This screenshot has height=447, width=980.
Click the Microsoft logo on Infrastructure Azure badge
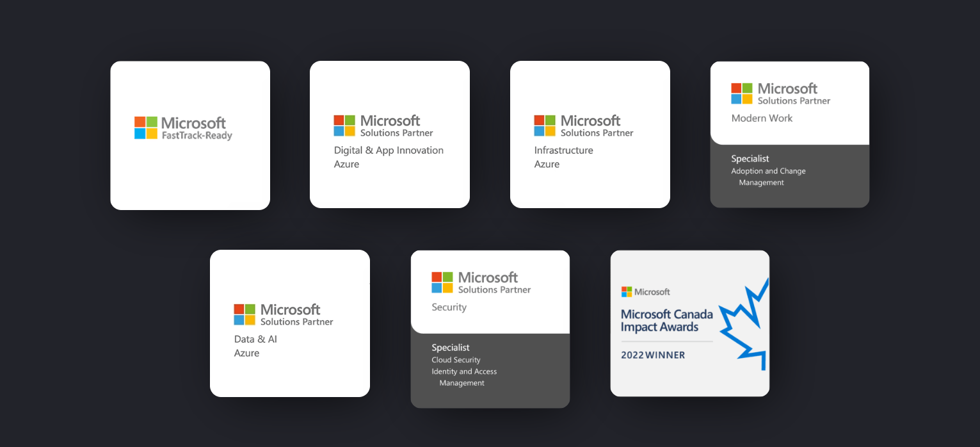545,126
